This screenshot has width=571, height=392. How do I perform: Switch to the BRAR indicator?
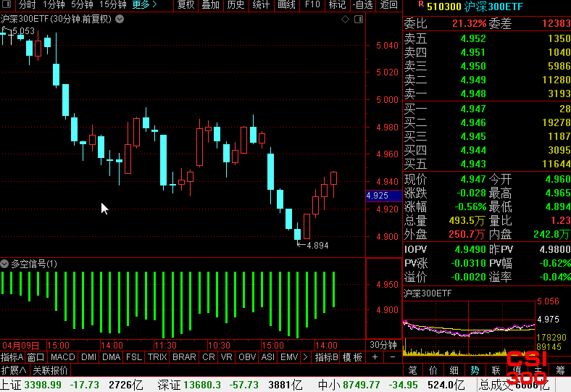pos(184,357)
